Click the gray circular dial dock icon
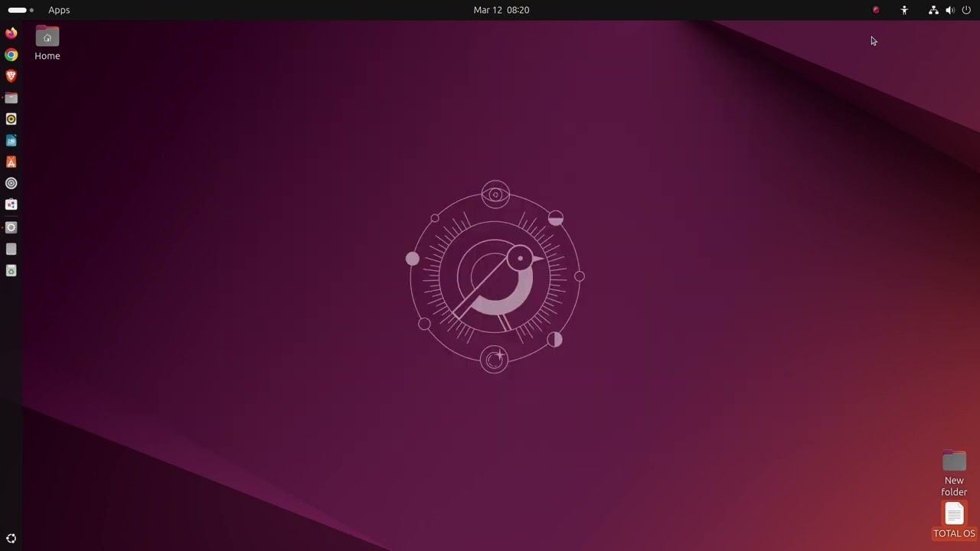The image size is (980, 551). coord(11,184)
